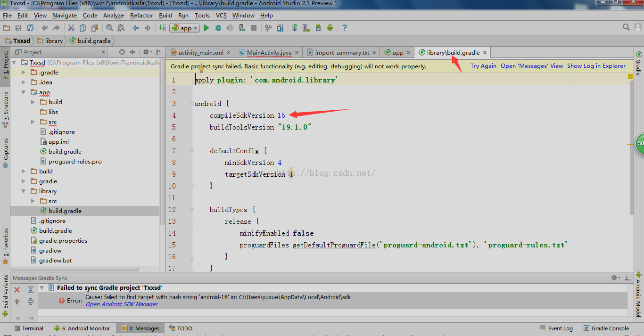This screenshot has height=336, width=644.
Task: Hide the Project panel with the hide icon
Action: pos(159,52)
